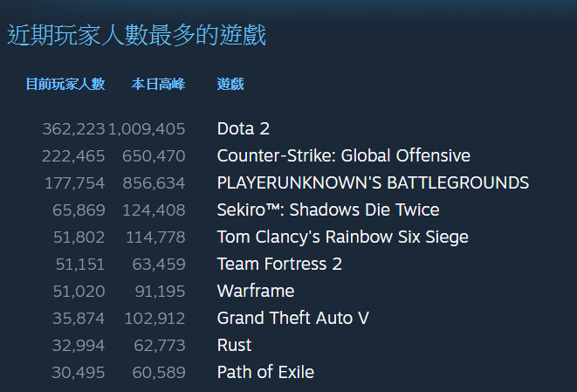Open PLAYERUNKNOWN'S BATTLEGROUNDS link
This screenshot has height=392, width=577.
[x=373, y=183]
